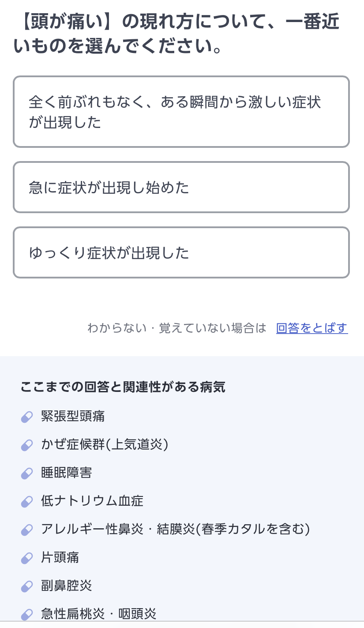Open 片頭痛 disease entry
364x628 pixels.
tap(60, 557)
